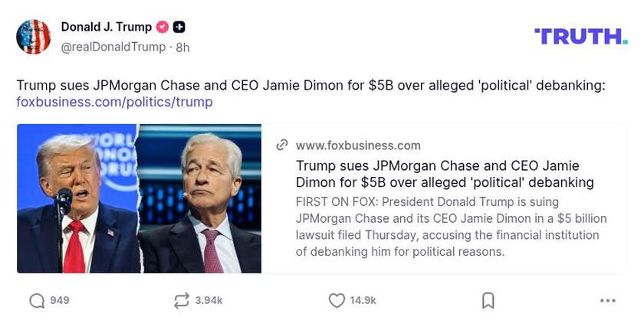The height and width of the screenshot is (330, 644).
Task: Open the profile avatar picture
Action: coord(34,37)
